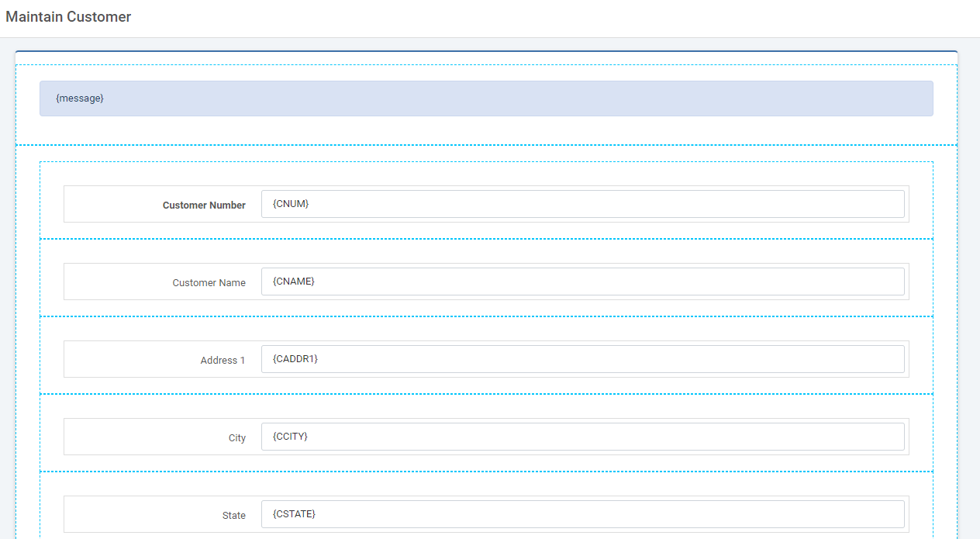Click the City input field
The image size is (980, 539).
pyautogui.click(x=582, y=437)
